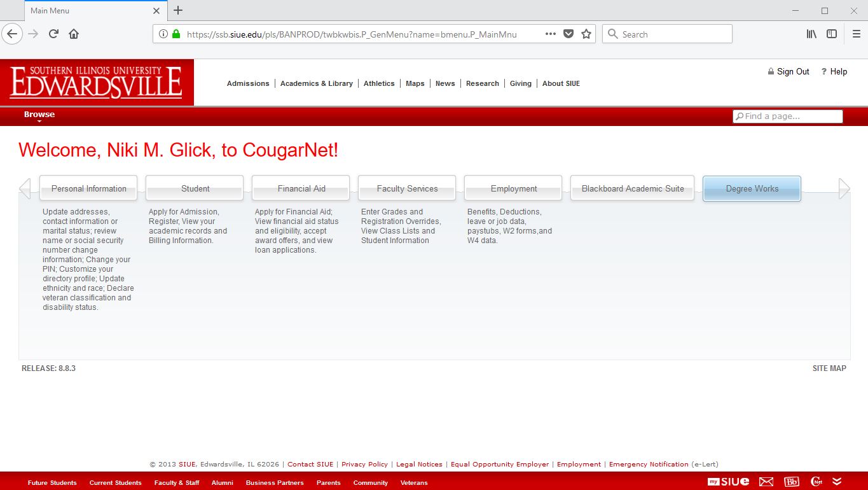Toggle the browser sidebar icon

(x=831, y=34)
